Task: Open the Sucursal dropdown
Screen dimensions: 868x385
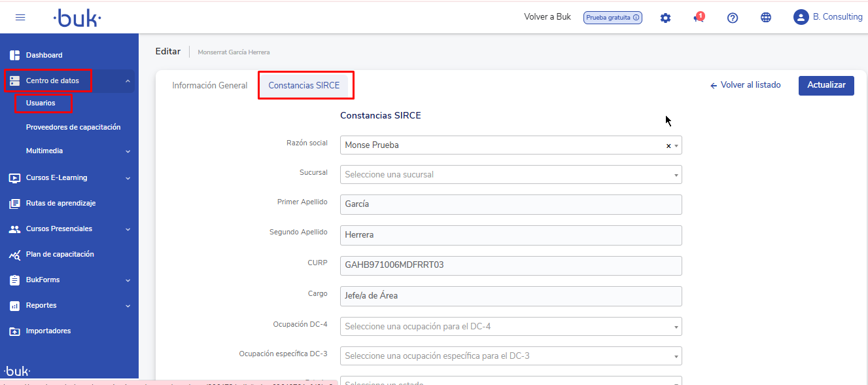Action: pos(510,175)
